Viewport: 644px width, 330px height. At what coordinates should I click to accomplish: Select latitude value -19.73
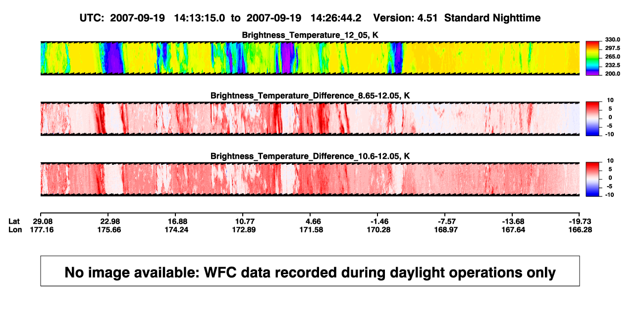pyautogui.click(x=581, y=221)
